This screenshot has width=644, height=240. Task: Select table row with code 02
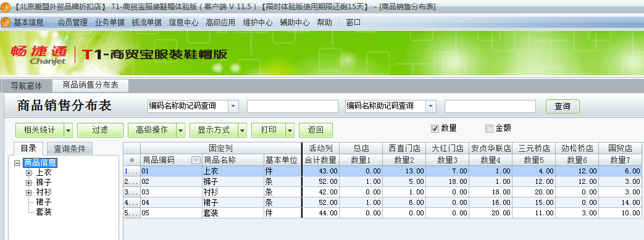pyautogui.click(x=382, y=181)
